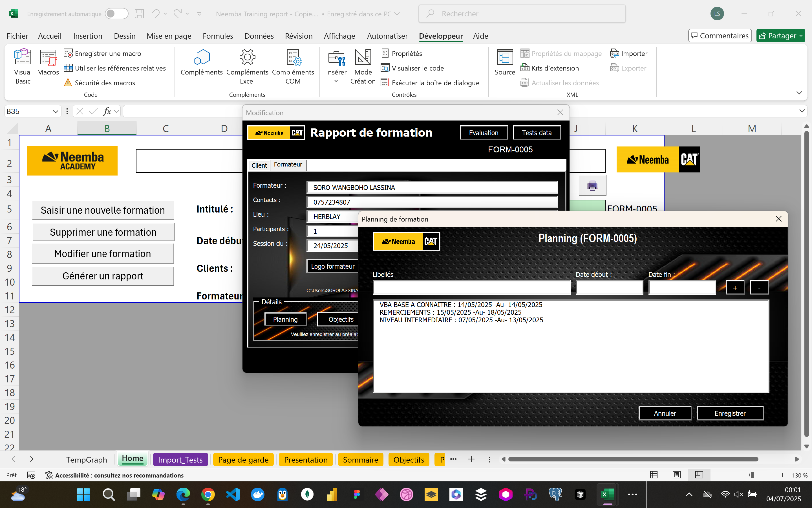Click the Rechercher search box
Screen dimensions: 812x508
click(x=522, y=14)
